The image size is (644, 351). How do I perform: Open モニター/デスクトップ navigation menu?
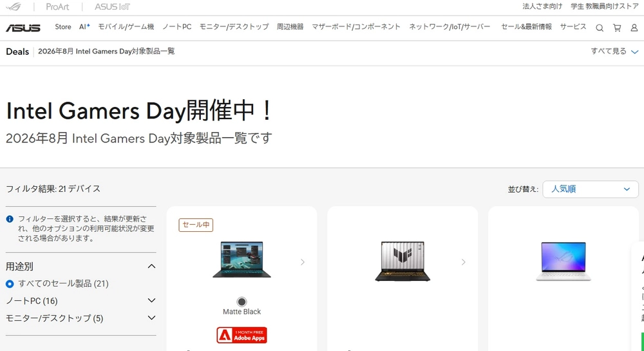coord(234,26)
